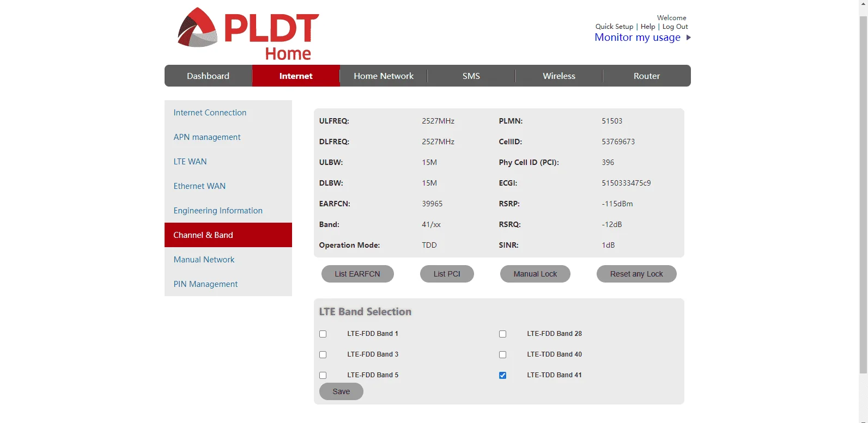This screenshot has height=423, width=868.
Task: Click the PLMN value 51503
Action: [x=612, y=121]
